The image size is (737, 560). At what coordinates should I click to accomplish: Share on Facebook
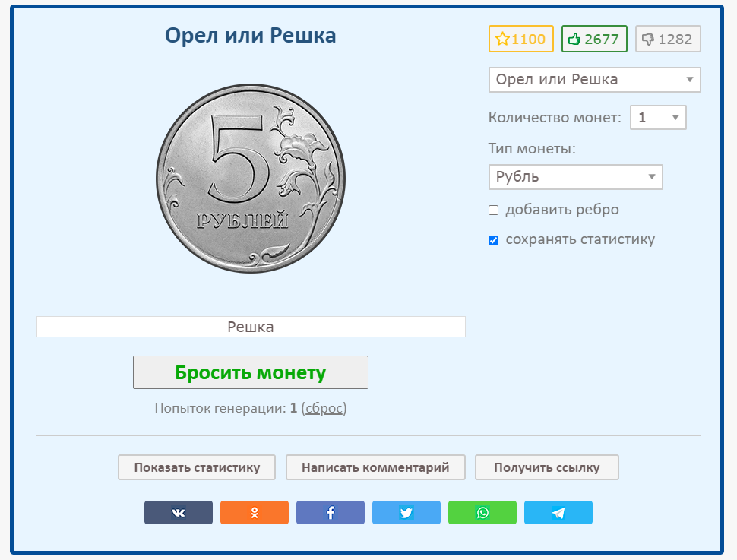(331, 513)
